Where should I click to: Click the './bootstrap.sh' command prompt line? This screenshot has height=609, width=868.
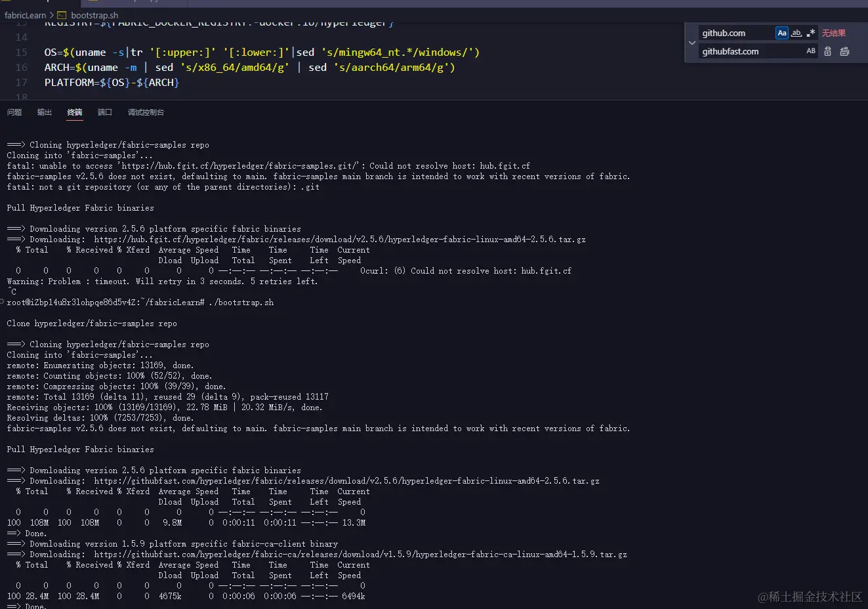[x=140, y=303]
